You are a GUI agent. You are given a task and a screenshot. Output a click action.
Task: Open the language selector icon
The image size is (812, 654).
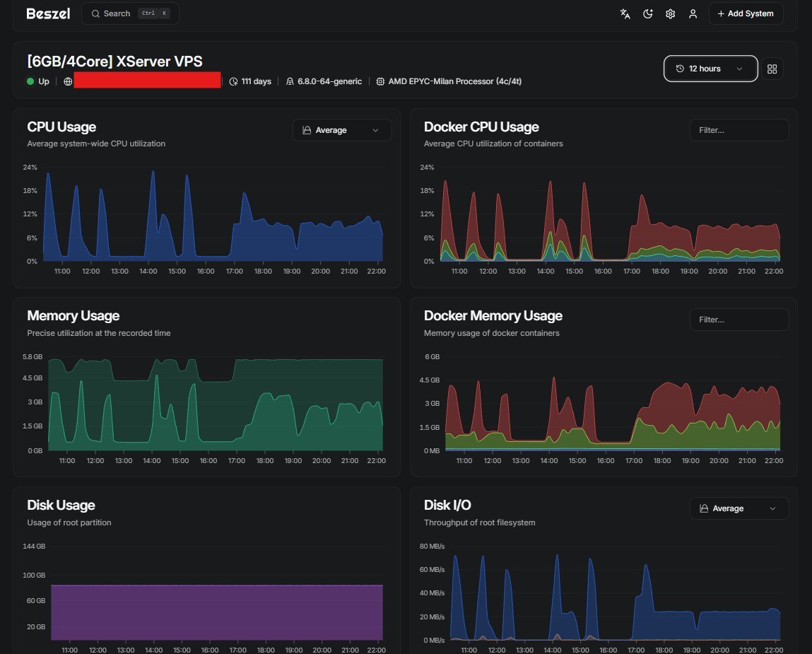coord(625,13)
